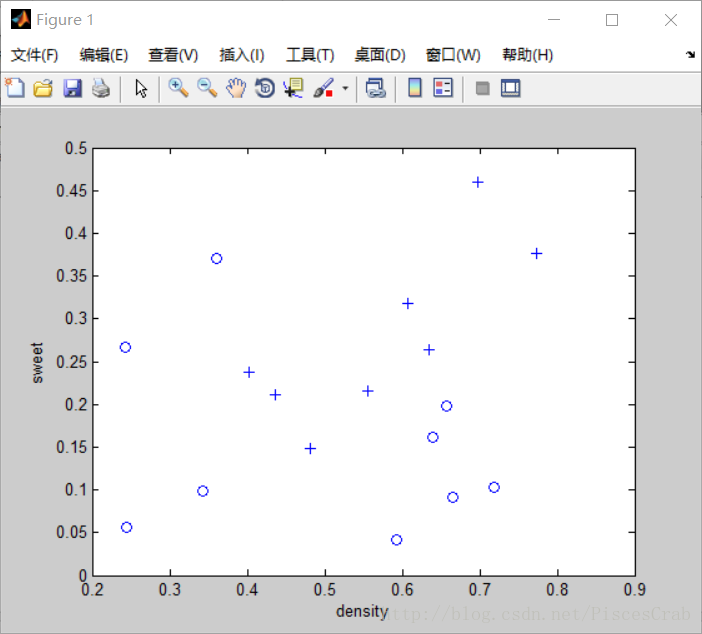The image size is (702, 634).
Task: Close the Figure 1 window
Action: (x=671, y=20)
